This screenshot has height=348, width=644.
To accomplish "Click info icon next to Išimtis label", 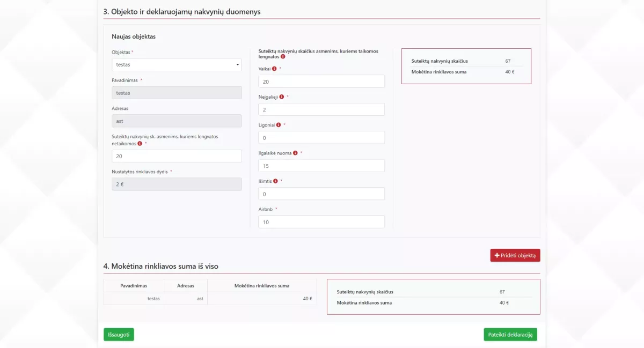I will pyautogui.click(x=275, y=181).
